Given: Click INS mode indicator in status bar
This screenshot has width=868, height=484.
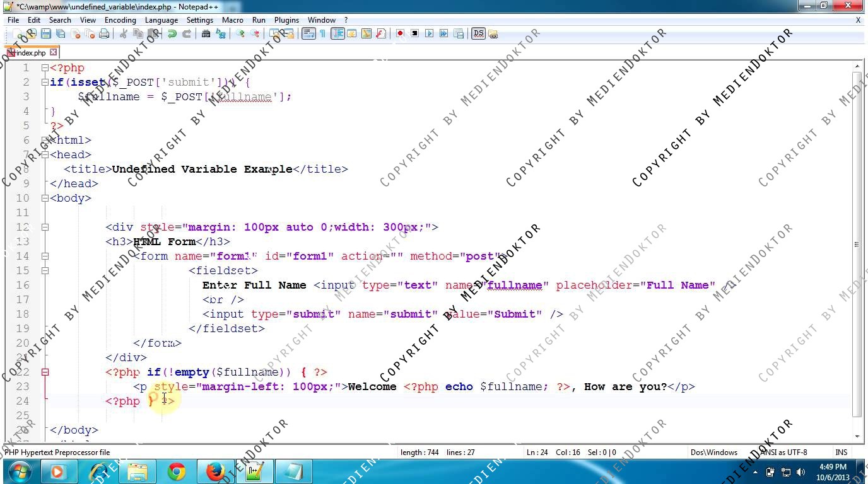Looking at the screenshot, I should [841, 452].
